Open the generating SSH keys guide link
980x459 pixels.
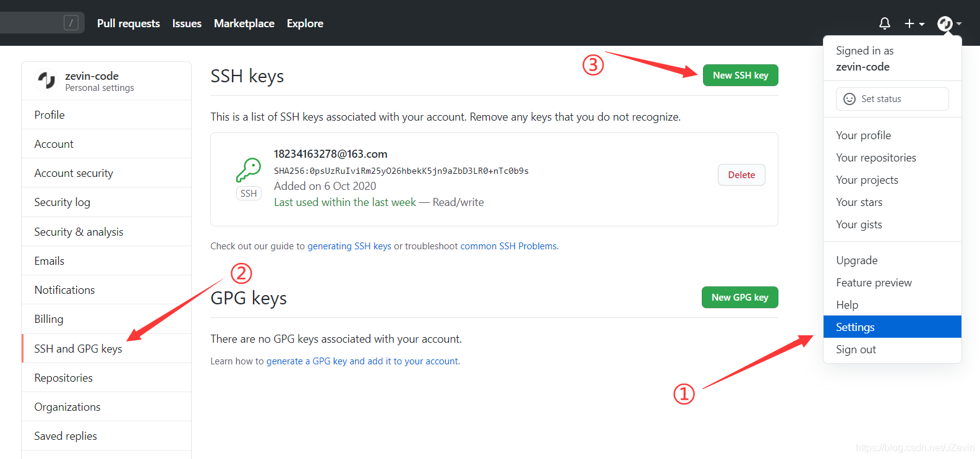(349, 246)
